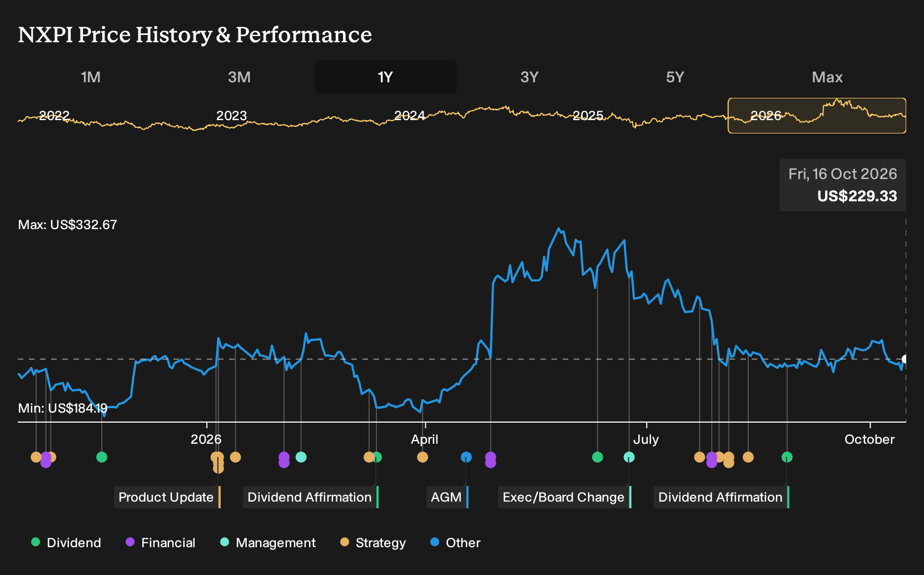Click the blue Other event marker above AGM

[x=466, y=457]
